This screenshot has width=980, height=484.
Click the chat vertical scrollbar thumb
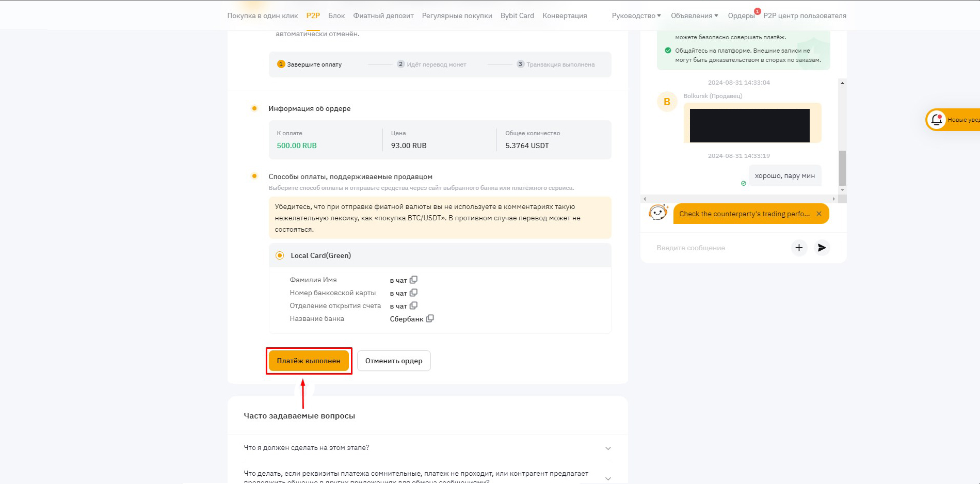point(842,168)
